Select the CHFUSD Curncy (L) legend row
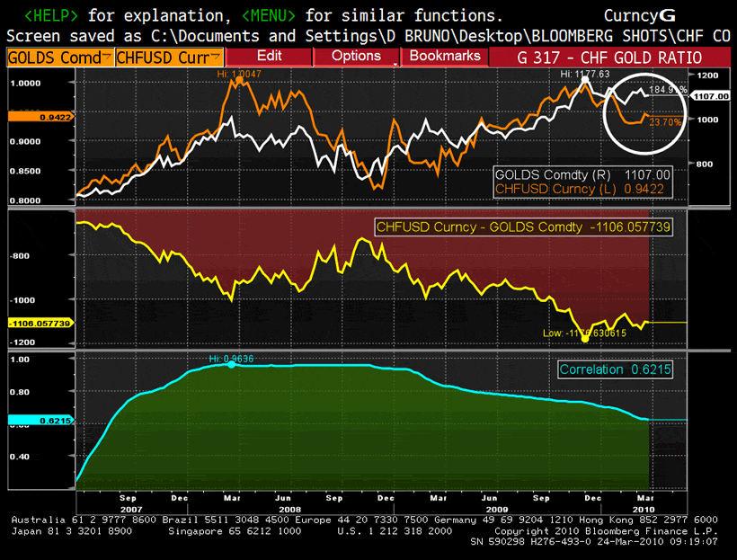Screen dimensions: 737x560 click(x=580, y=189)
